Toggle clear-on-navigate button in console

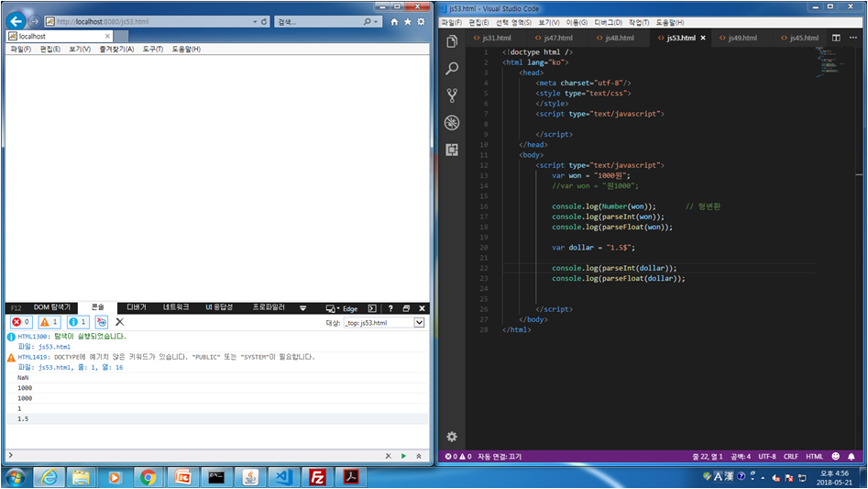tap(102, 322)
